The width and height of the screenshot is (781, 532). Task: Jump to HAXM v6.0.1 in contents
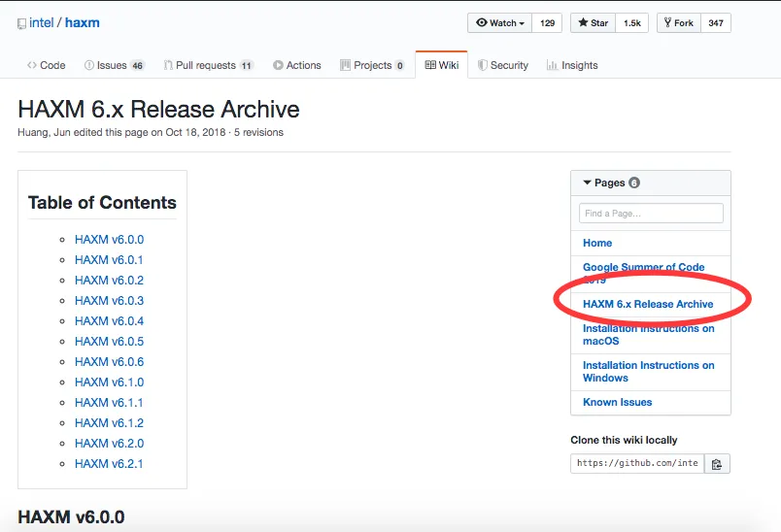pyautogui.click(x=109, y=260)
